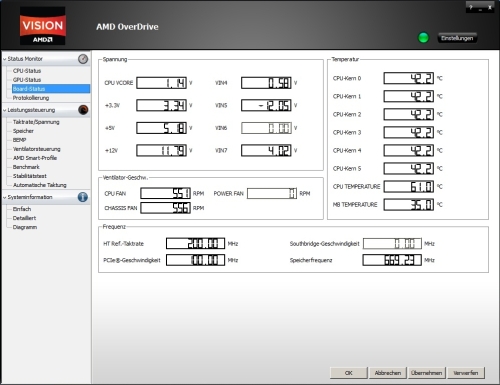Click the +12V reading 11.79
Image resolution: width=500 pixels, height=385 pixels.
coord(162,151)
